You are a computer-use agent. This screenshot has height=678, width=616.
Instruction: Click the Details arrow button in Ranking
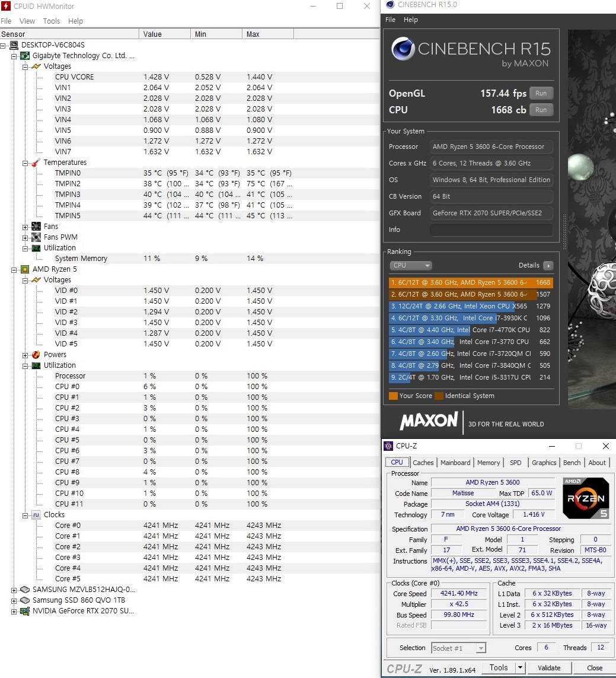tap(548, 266)
